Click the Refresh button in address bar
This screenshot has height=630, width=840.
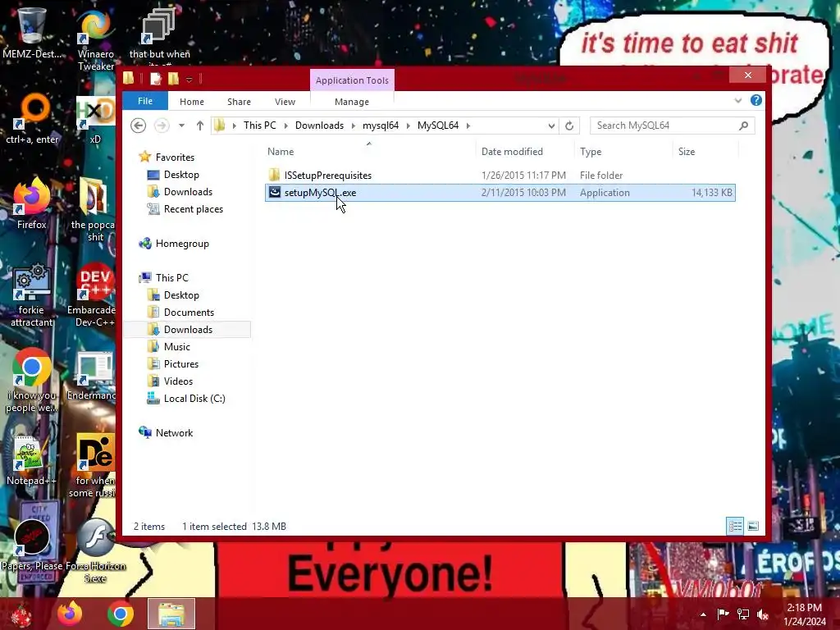tap(569, 126)
